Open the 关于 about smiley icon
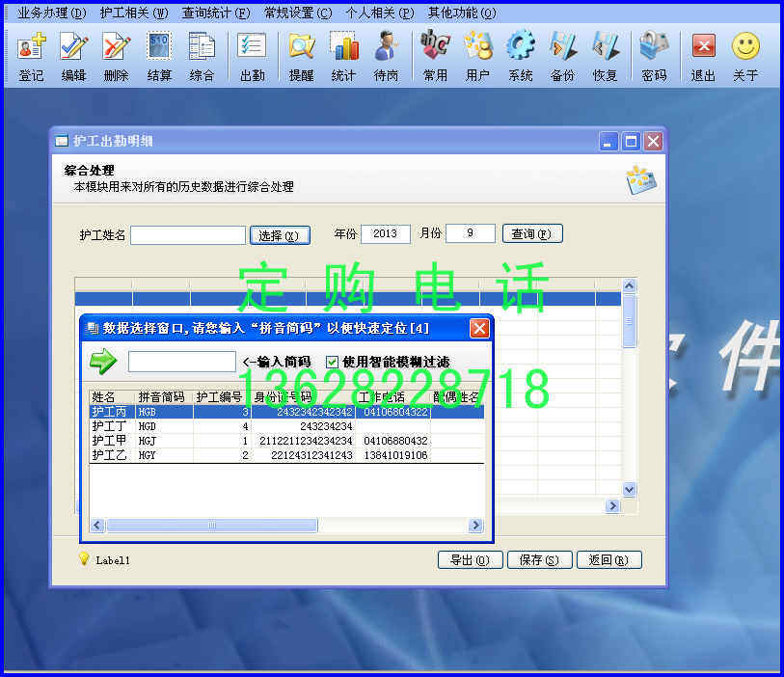784x677 pixels. point(745,56)
